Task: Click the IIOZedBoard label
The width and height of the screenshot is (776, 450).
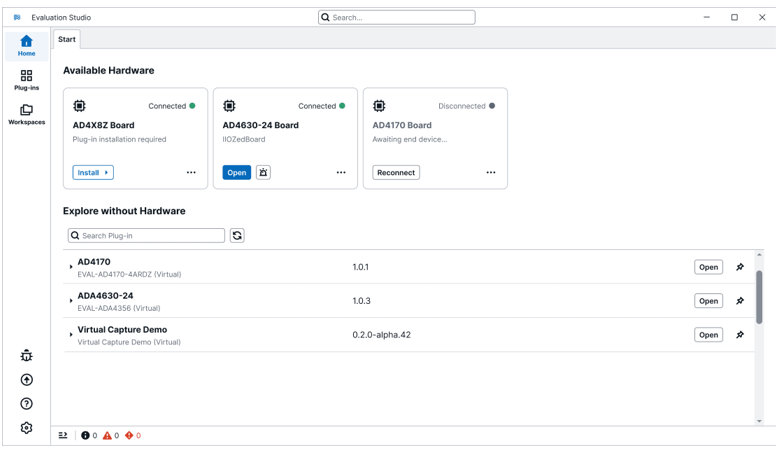Action: point(244,139)
